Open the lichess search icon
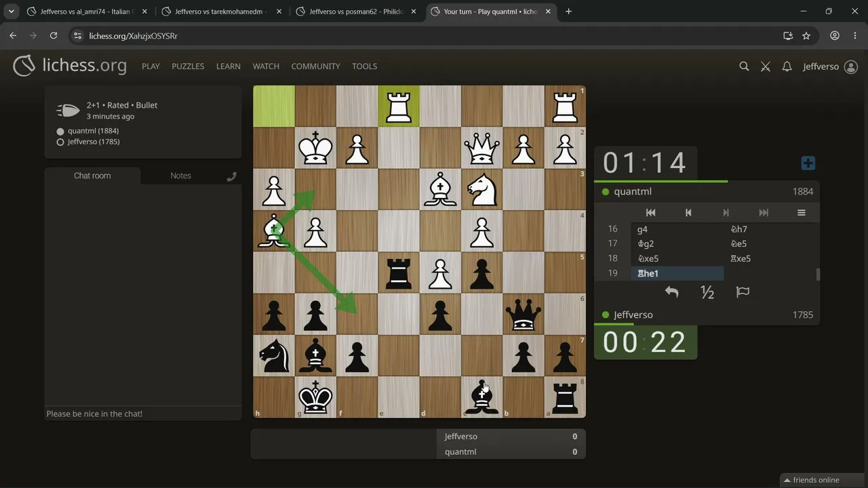 tap(744, 66)
